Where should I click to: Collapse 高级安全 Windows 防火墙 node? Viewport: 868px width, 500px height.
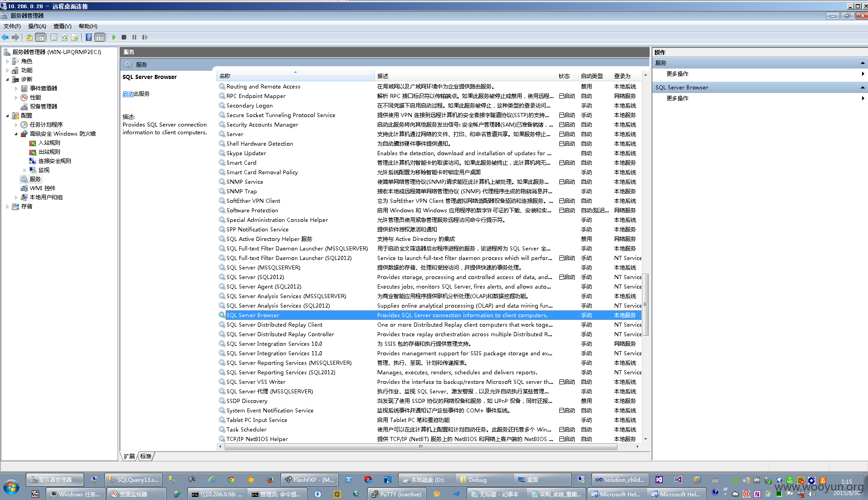pyautogui.click(x=16, y=134)
